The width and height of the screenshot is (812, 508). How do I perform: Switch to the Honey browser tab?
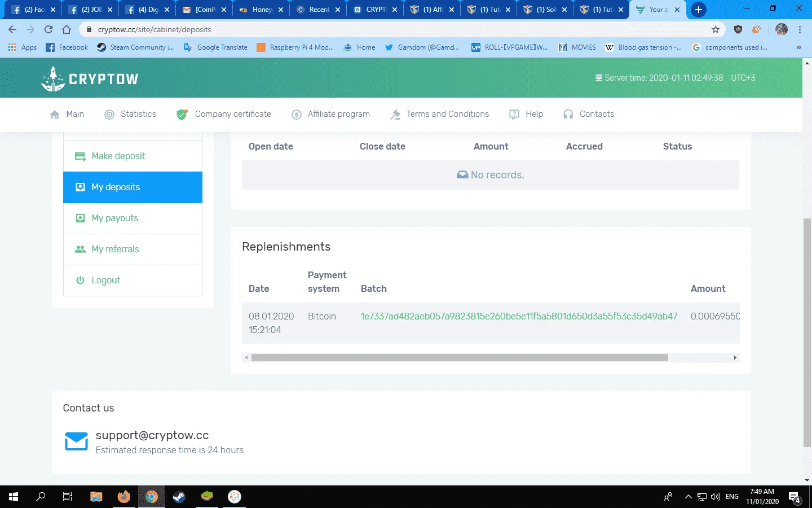(x=261, y=10)
